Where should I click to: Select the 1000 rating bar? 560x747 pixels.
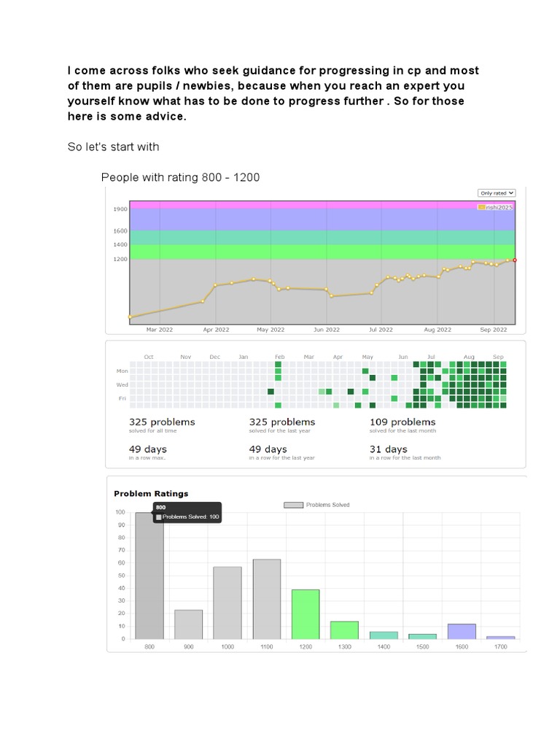point(227,603)
